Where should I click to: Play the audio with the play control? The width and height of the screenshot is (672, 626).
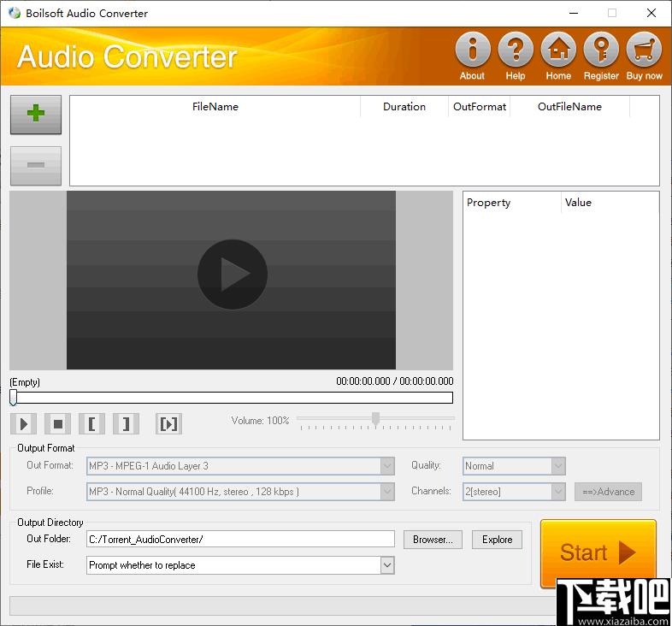coord(24,424)
